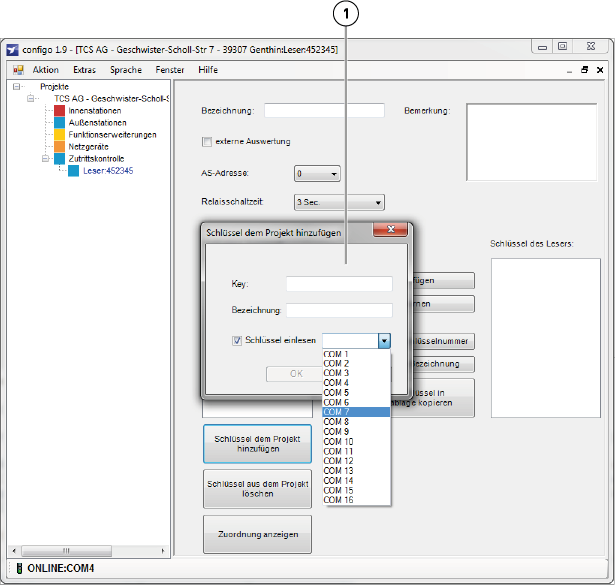Click Schlüssel dem Projekt hinzufügen button
Viewport: 615px width, 585px height.
[x=259, y=444]
